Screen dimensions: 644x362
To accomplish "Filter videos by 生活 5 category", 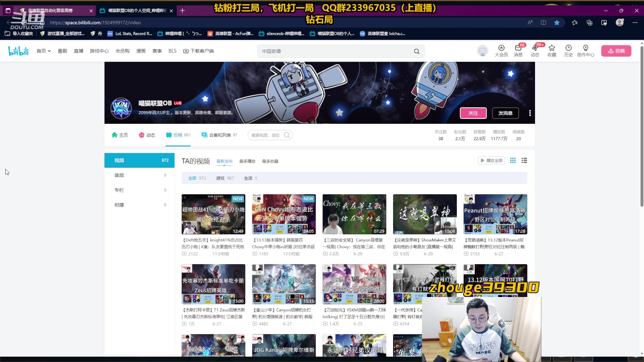I will coord(251,178).
